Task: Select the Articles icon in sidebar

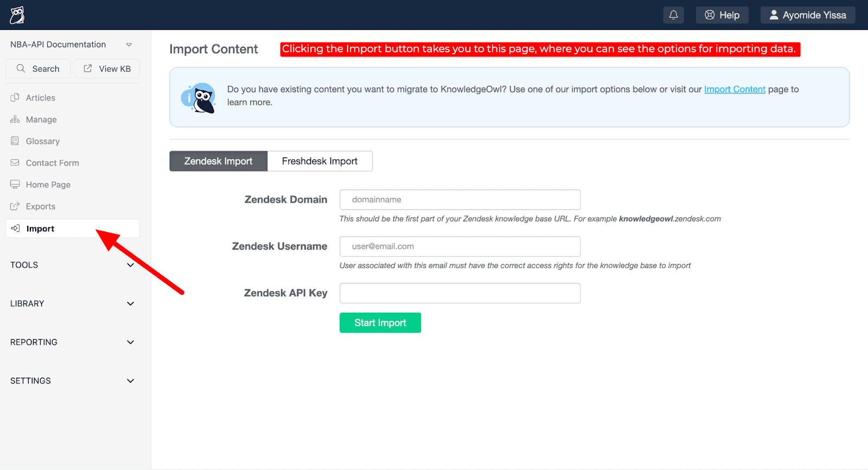Action: tap(15, 97)
